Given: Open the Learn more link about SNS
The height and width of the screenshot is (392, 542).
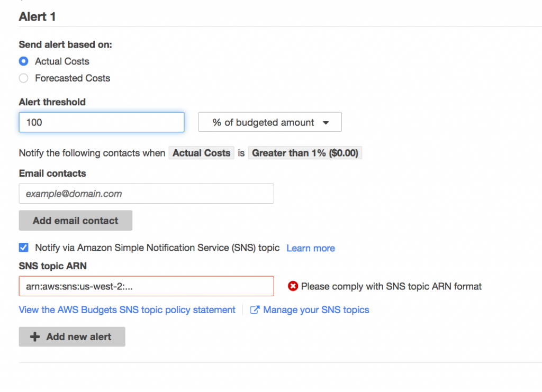Looking at the screenshot, I should (311, 248).
